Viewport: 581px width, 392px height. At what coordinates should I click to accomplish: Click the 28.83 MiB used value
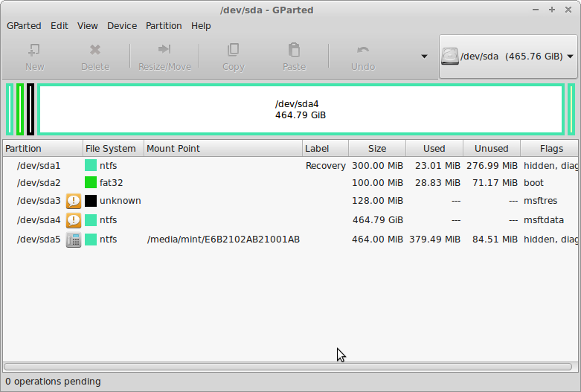[437, 183]
